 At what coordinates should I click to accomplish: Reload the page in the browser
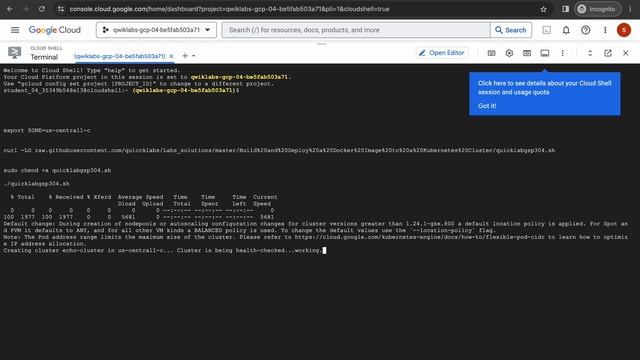point(42,9)
